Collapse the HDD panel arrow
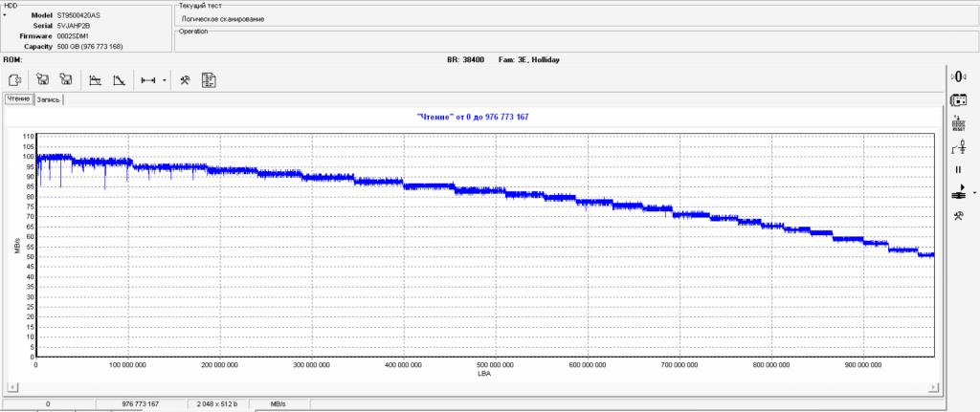 (x=4, y=16)
